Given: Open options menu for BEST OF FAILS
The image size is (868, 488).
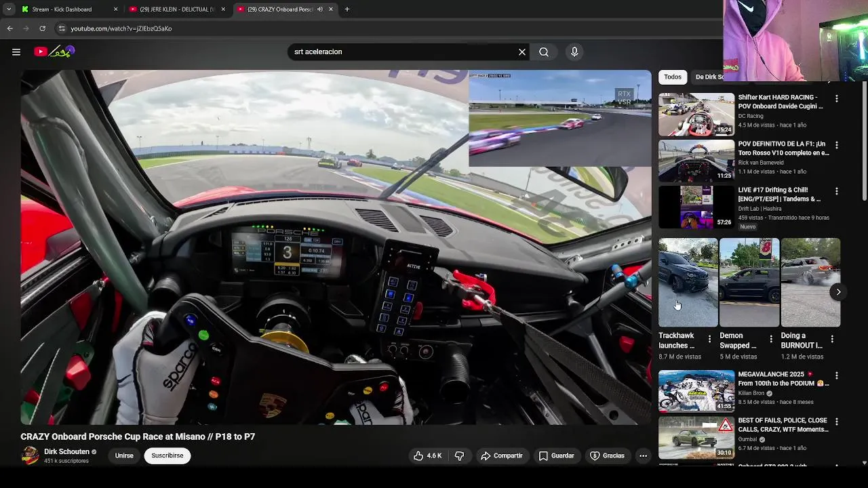Looking at the screenshot, I should tap(836, 422).
